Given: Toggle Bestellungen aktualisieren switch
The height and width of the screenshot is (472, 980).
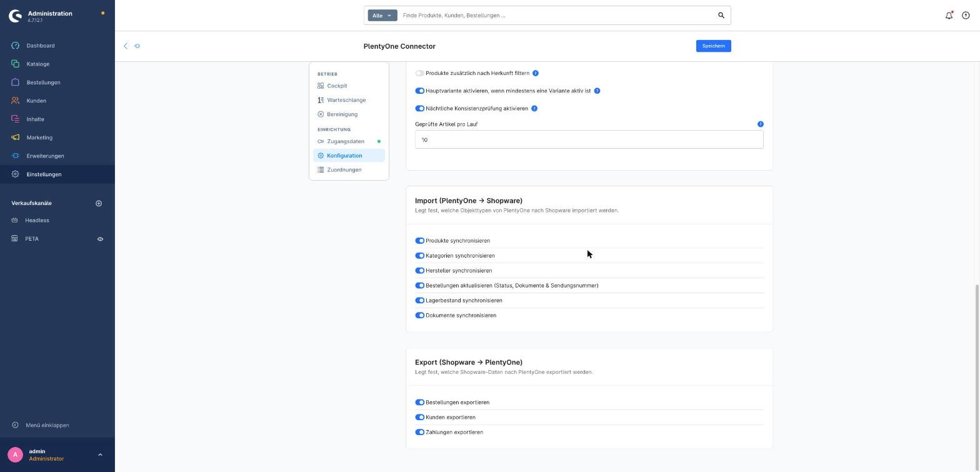Looking at the screenshot, I should [419, 286].
